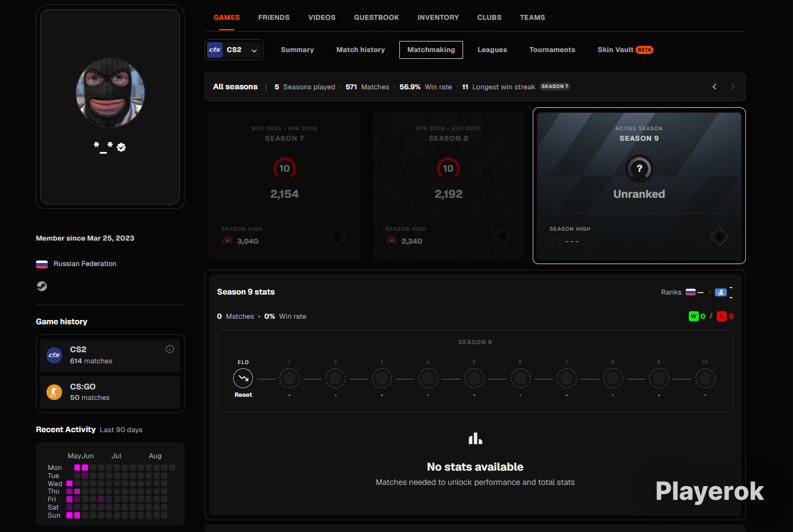Click placement match 1 circle

290,378
